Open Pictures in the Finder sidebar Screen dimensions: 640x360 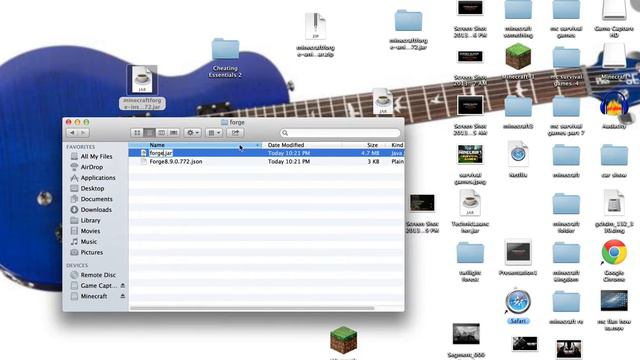91,252
